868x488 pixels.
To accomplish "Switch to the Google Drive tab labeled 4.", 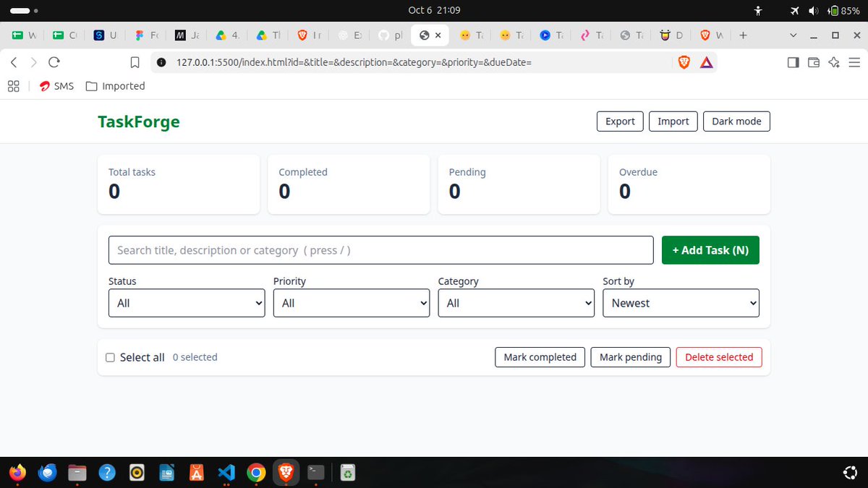I will (x=229, y=35).
